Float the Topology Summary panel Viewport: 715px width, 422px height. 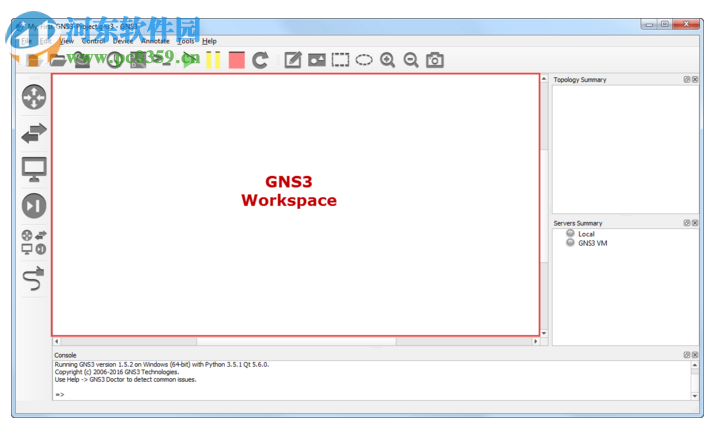pyautogui.click(x=686, y=79)
